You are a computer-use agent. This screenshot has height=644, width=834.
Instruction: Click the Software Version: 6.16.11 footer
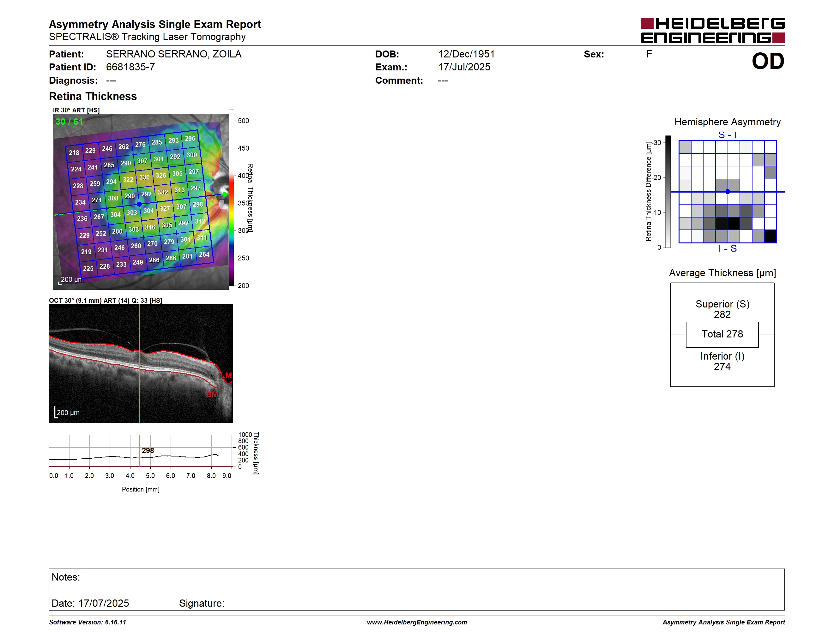(88, 622)
